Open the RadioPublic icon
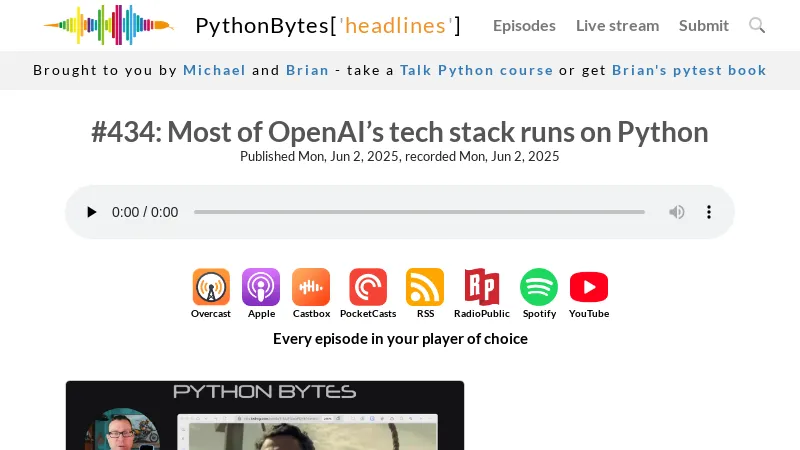800x450 pixels. coord(481,288)
